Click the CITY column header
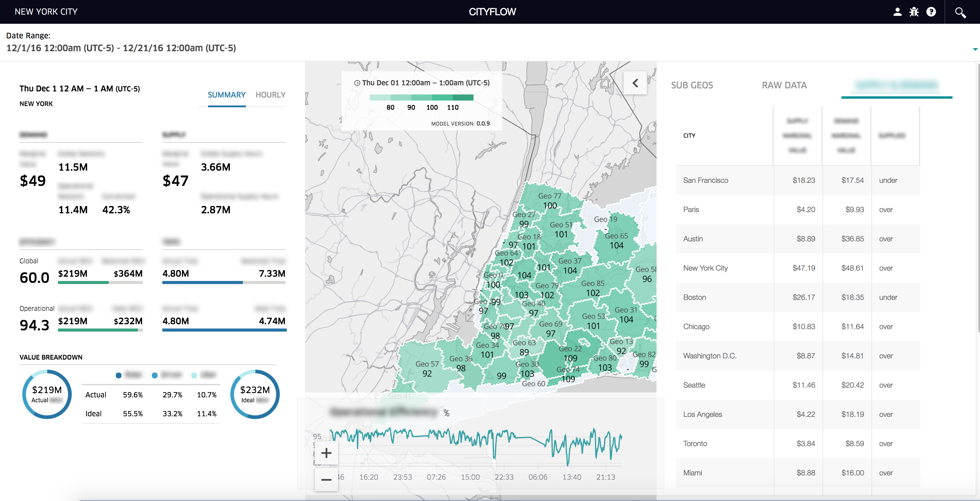Viewport: 980px width, 501px height. click(689, 136)
